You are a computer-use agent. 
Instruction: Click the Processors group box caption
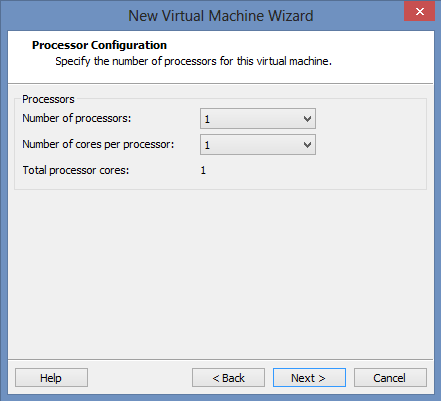[48, 99]
